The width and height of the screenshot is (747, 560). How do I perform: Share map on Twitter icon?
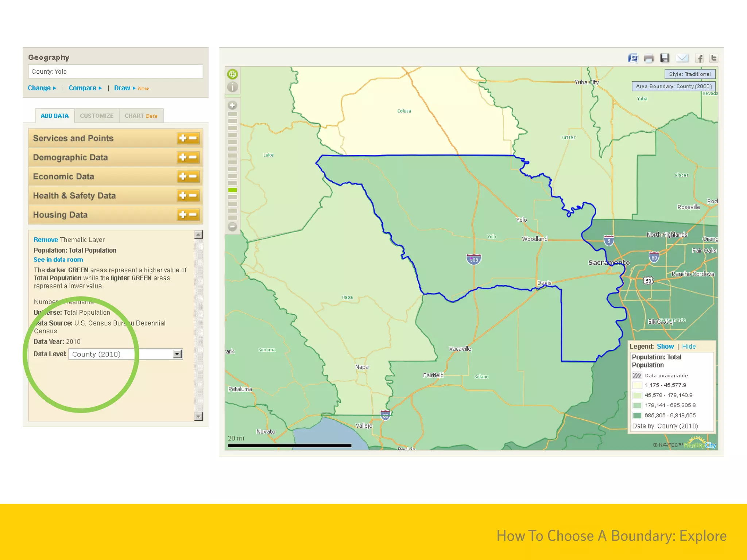coord(714,58)
